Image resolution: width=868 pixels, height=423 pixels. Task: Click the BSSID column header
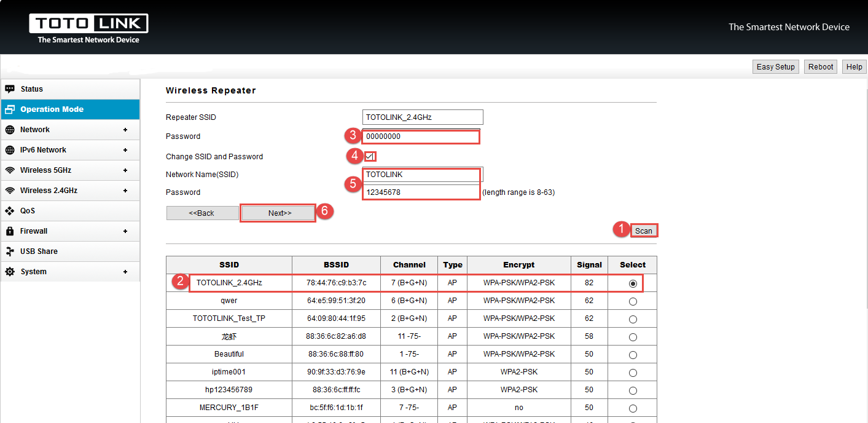pos(337,265)
